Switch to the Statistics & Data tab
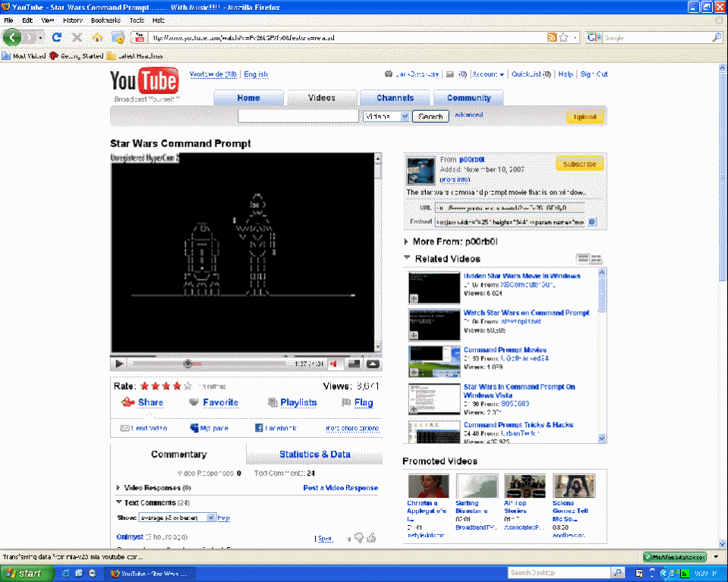Image resolution: width=728 pixels, height=582 pixels. coord(314,455)
